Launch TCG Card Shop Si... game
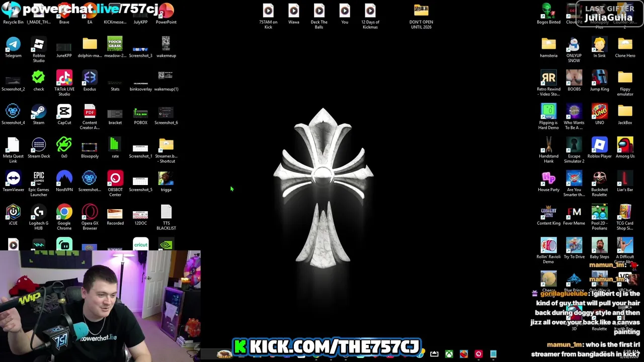This screenshot has width=644, height=362. coord(625,218)
